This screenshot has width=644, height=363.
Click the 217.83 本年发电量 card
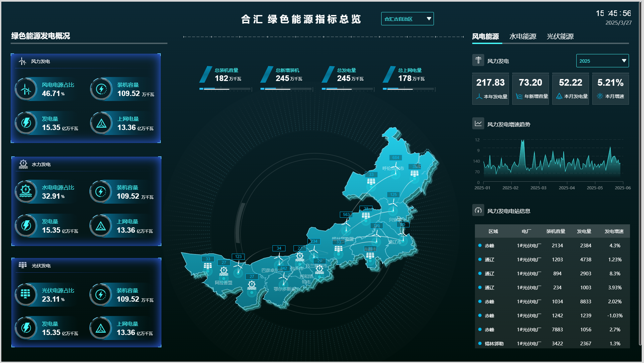(490, 89)
